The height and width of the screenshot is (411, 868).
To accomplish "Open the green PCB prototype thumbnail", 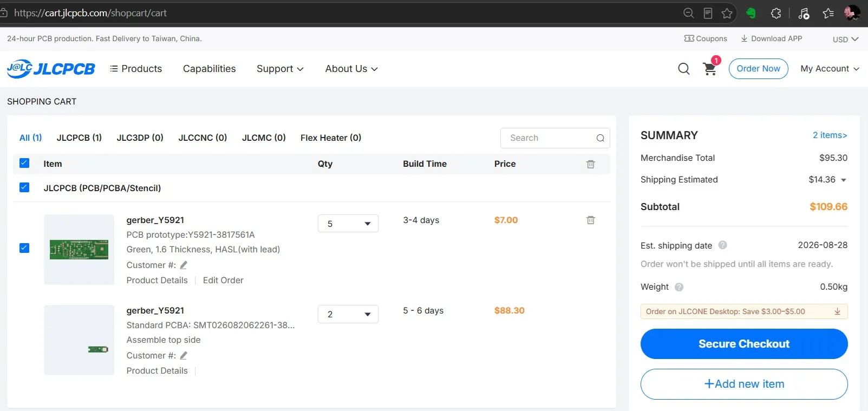I will (79, 250).
